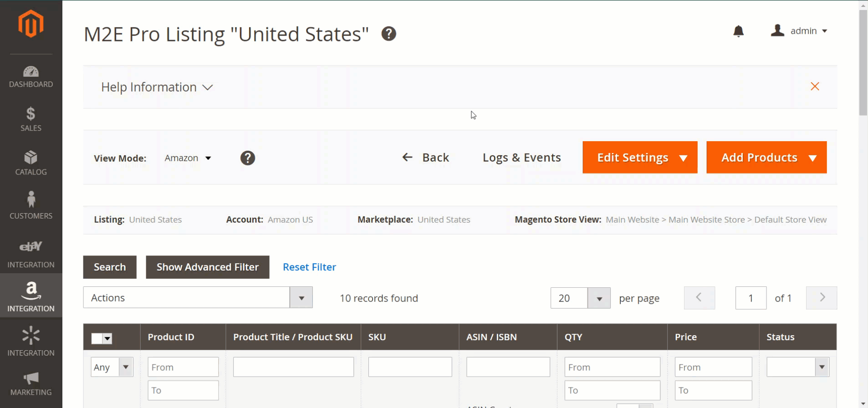This screenshot has width=868, height=408.
Task: Click the Price To filter field
Action: (x=714, y=390)
